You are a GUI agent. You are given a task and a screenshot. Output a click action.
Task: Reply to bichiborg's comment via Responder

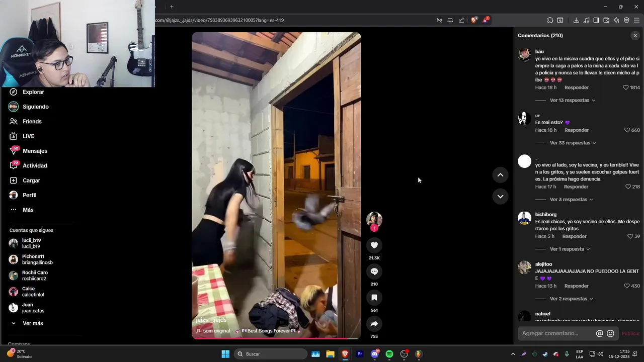(575, 236)
